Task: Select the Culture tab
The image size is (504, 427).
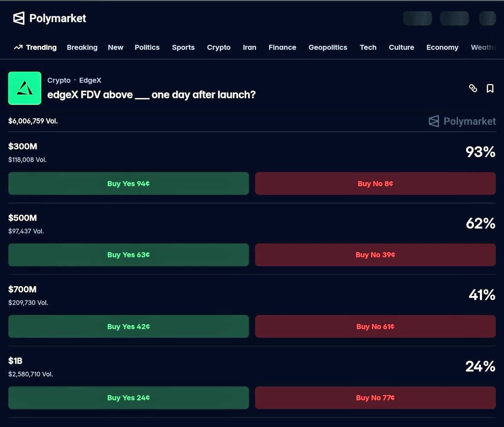Action: coord(402,47)
